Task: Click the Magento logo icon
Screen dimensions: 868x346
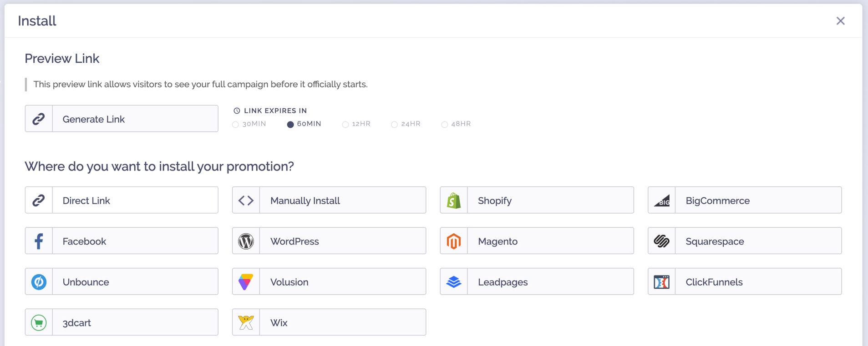Action: coord(454,241)
